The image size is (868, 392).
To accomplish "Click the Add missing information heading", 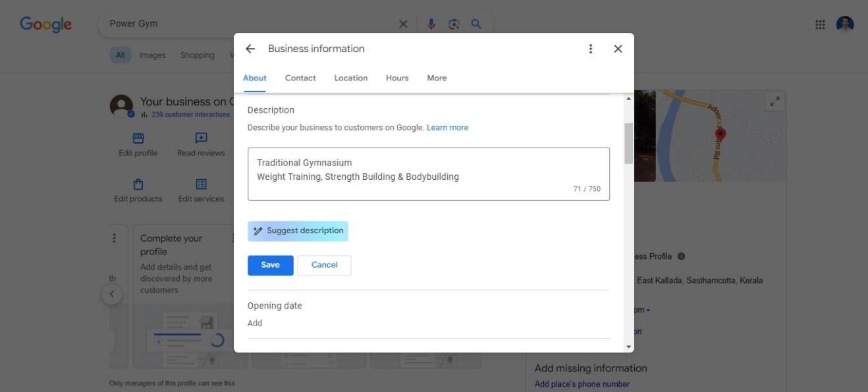I will [x=591, y=368].
